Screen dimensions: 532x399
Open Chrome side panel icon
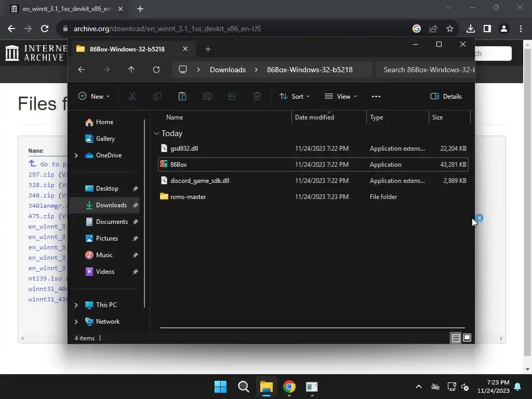[x=487, y=29]
